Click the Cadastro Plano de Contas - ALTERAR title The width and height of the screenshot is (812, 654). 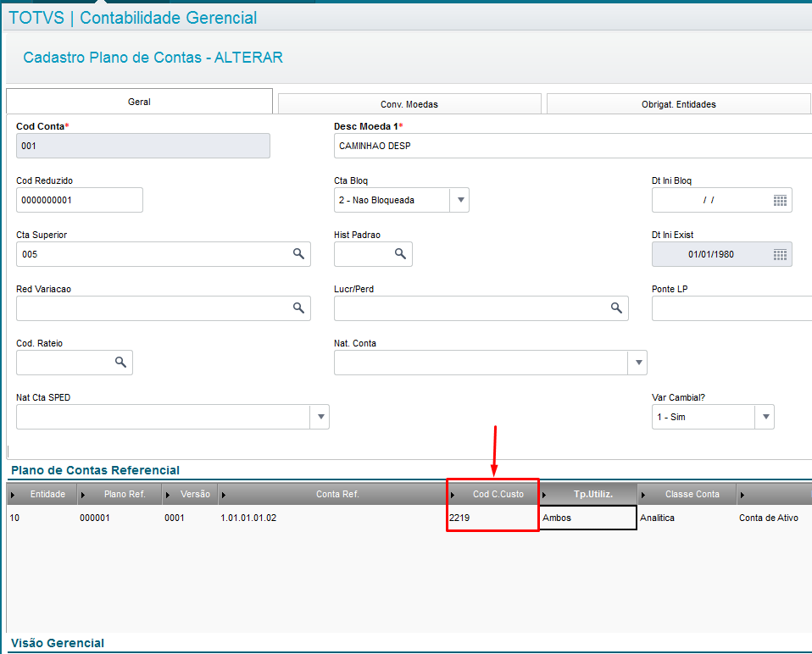153,57
